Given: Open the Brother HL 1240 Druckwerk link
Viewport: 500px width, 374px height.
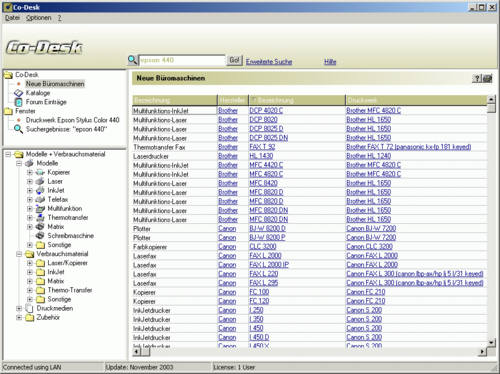Looking at the screenshot, I should tap(369, 156).
